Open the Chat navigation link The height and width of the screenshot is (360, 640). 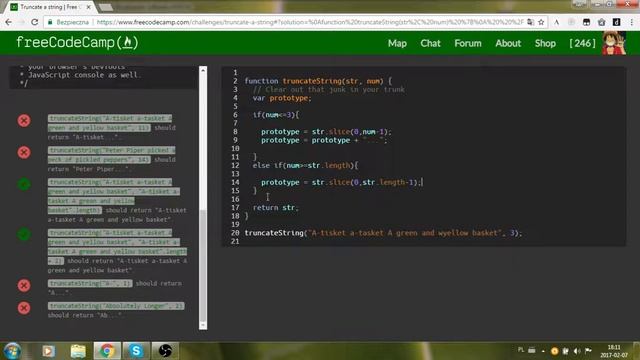(430, 43)
